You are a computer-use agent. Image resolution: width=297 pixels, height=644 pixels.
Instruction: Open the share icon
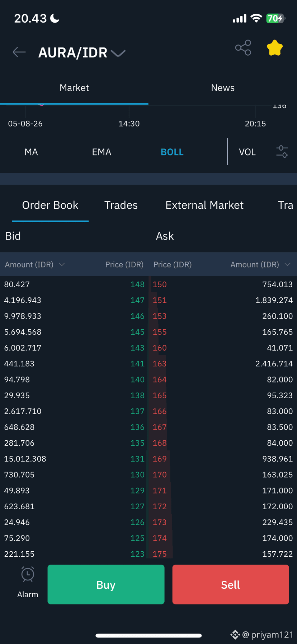point(243,48)
